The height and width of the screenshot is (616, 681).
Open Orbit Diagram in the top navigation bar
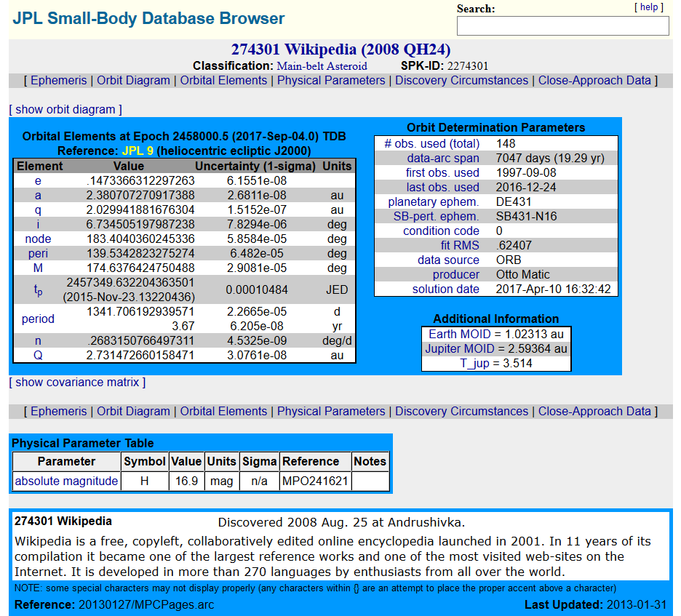click(133, 80)
